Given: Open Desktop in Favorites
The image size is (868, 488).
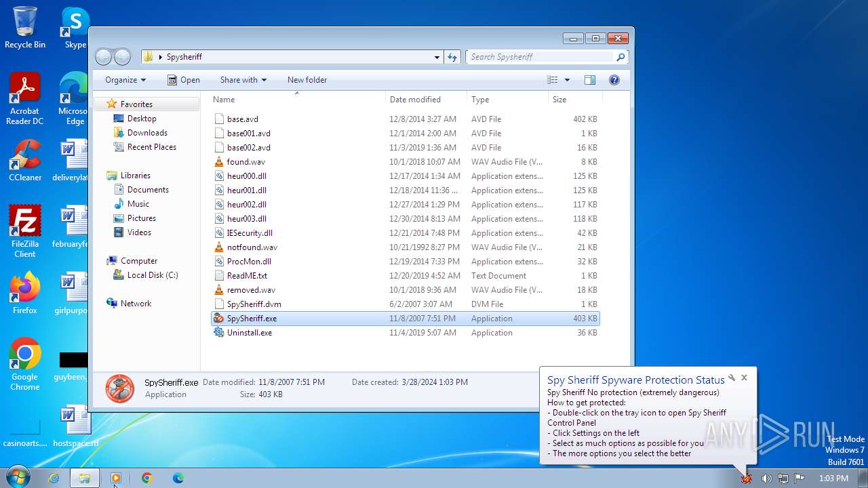Looking at the screenshot, I should [x=142, y=119].
